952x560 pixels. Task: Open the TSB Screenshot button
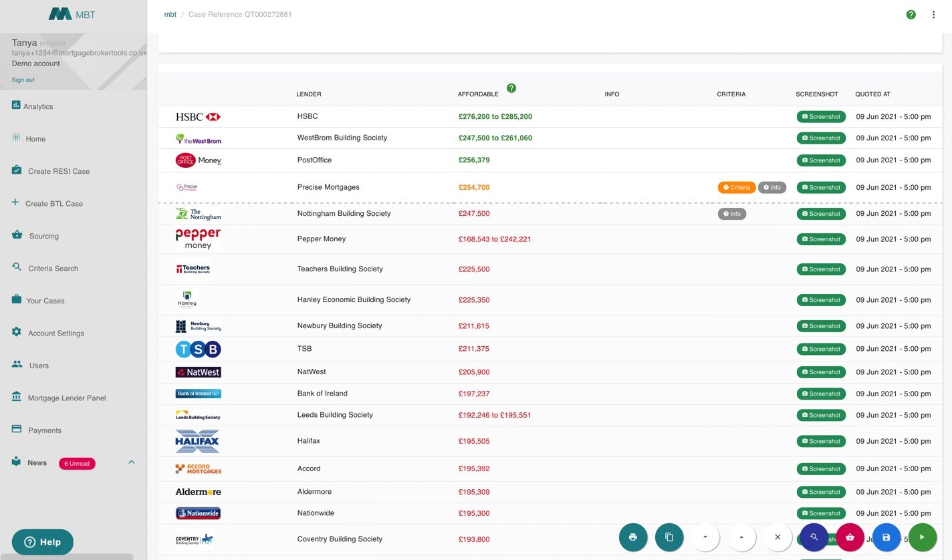[x=821, y=349]
